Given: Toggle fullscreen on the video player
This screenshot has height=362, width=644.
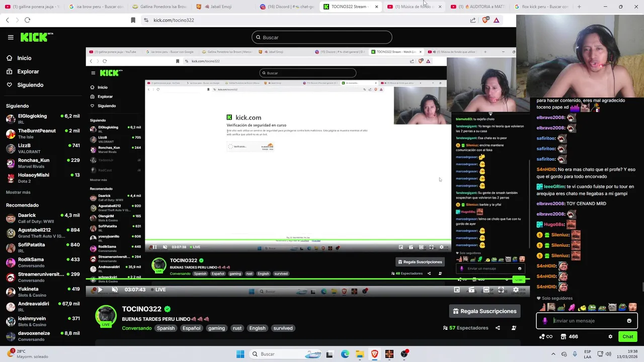Looking at the screenshot, I should [x=501, y=290].
